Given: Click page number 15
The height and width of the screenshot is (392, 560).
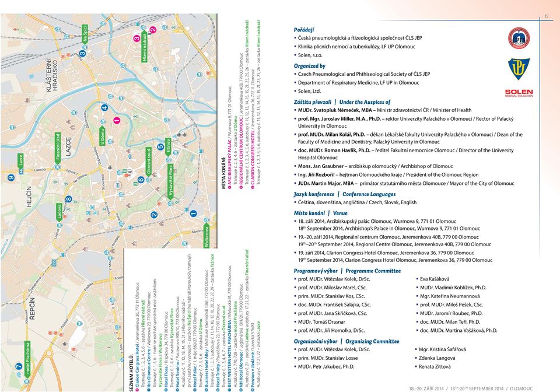Looking at the screenshot, I should coord(546,16).
